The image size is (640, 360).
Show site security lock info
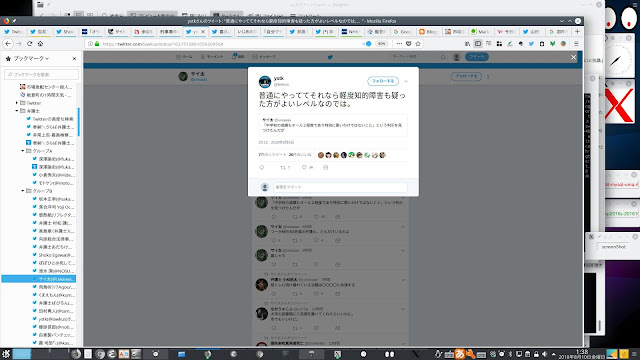click(97, 44)
